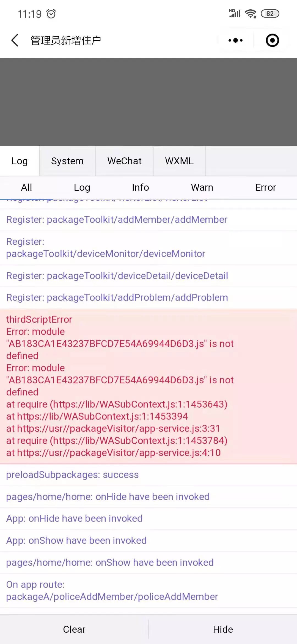Filter console to Error messages
This screenshot has height=644, width=297.
point(265,187)
